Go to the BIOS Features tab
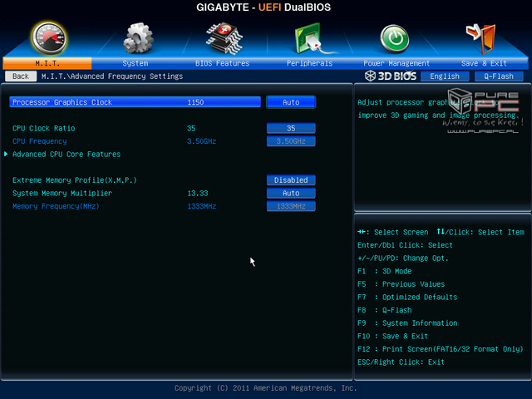 coord(222,63)
